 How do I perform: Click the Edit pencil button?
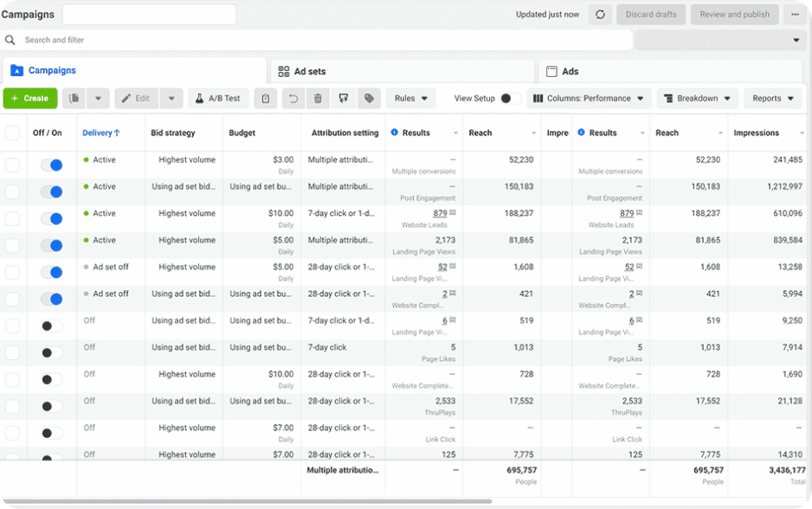(138, 99)
